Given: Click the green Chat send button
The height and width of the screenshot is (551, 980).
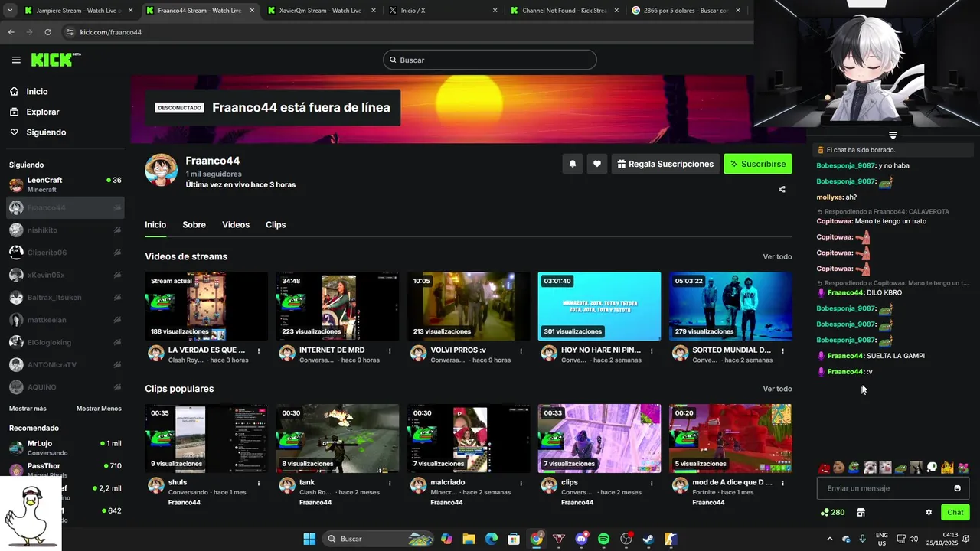Looking at the screenshot, I should click(x=955, y=513).
